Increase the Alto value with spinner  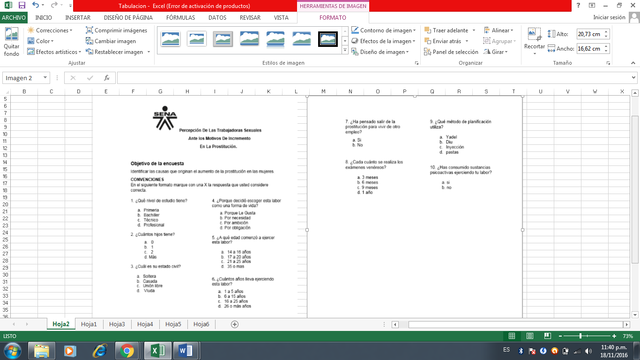click(606, 32)
